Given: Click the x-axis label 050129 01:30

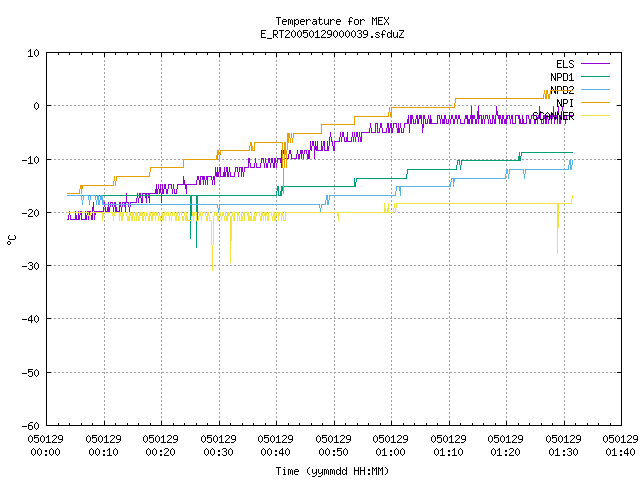Looking at the screenshot, I should click(x=564, y=445).
